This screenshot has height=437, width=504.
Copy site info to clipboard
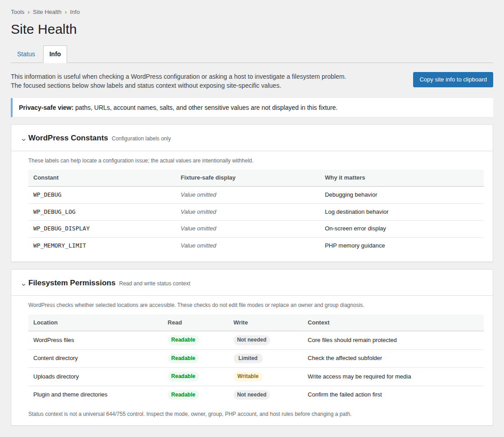[x=453, y=79]
